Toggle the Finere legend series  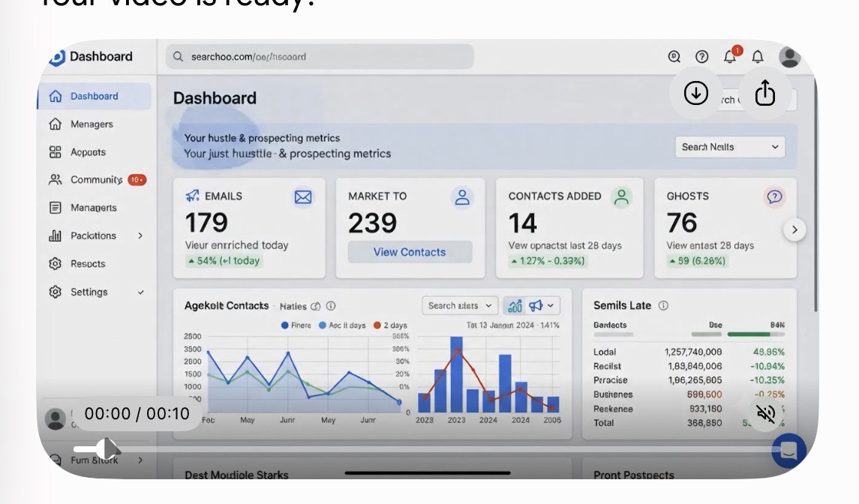296,325
